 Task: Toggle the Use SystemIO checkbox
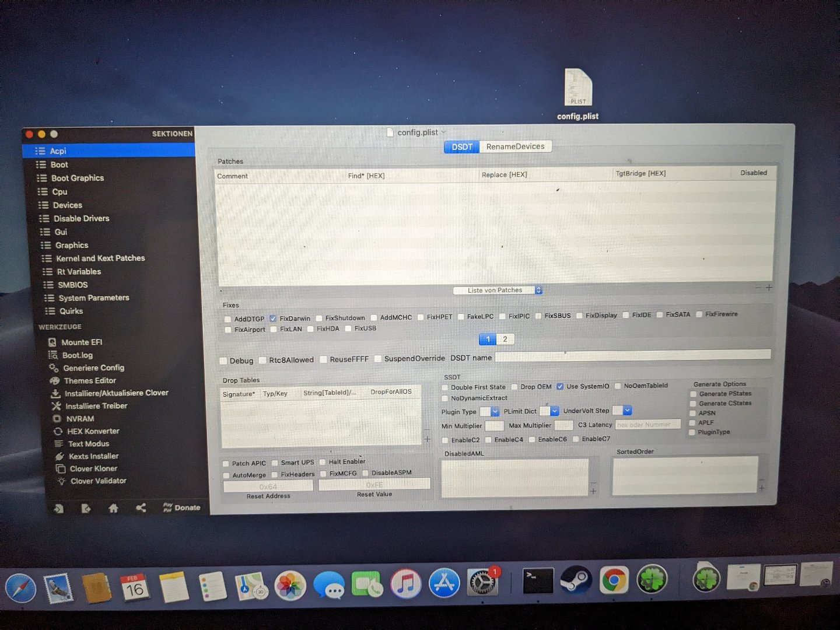560,386
